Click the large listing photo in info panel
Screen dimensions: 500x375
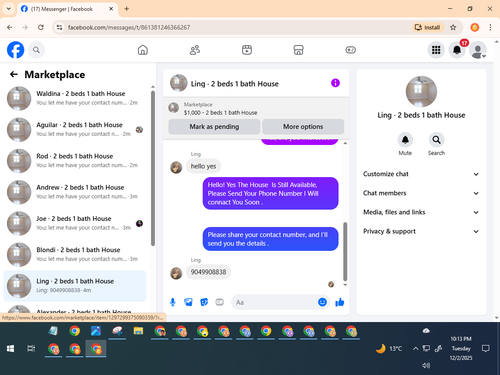point(421,92)
